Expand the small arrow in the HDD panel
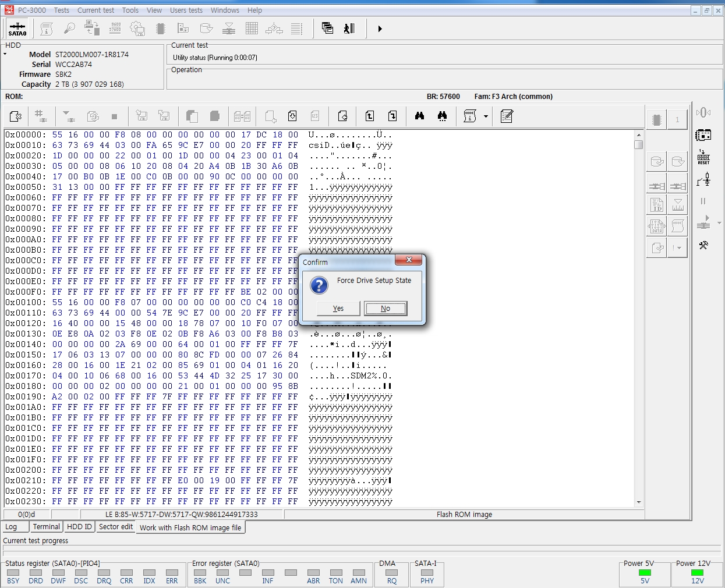The image size is (725, 588). point(5,54)
